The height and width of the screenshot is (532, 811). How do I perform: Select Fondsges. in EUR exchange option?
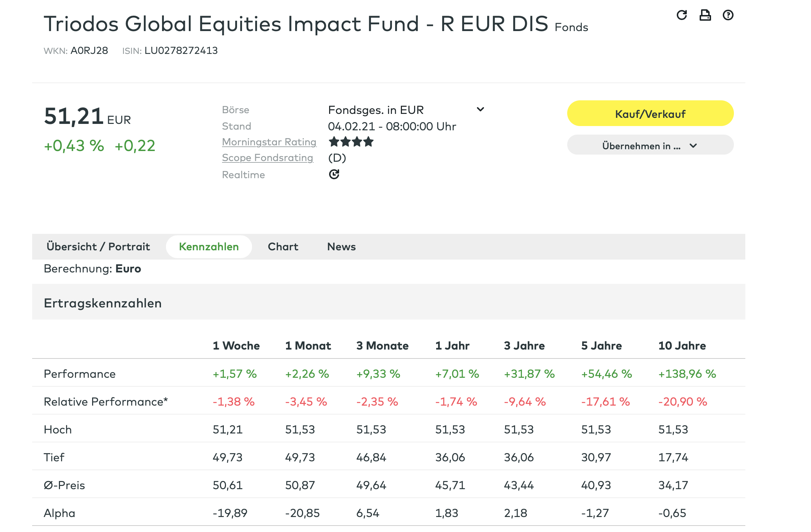pyautogui.click(x=376, y=110)
